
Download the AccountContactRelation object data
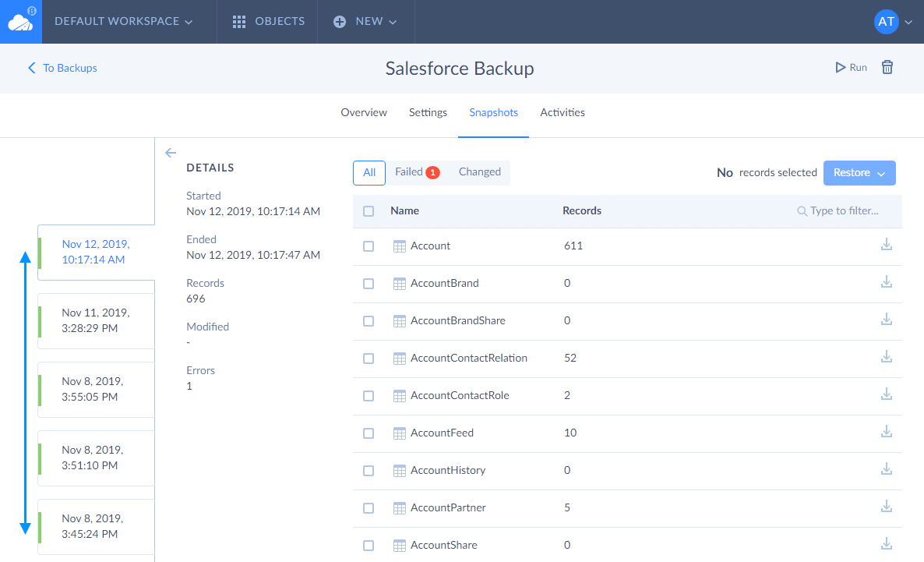pyautogui.click(x=887, y=357)
